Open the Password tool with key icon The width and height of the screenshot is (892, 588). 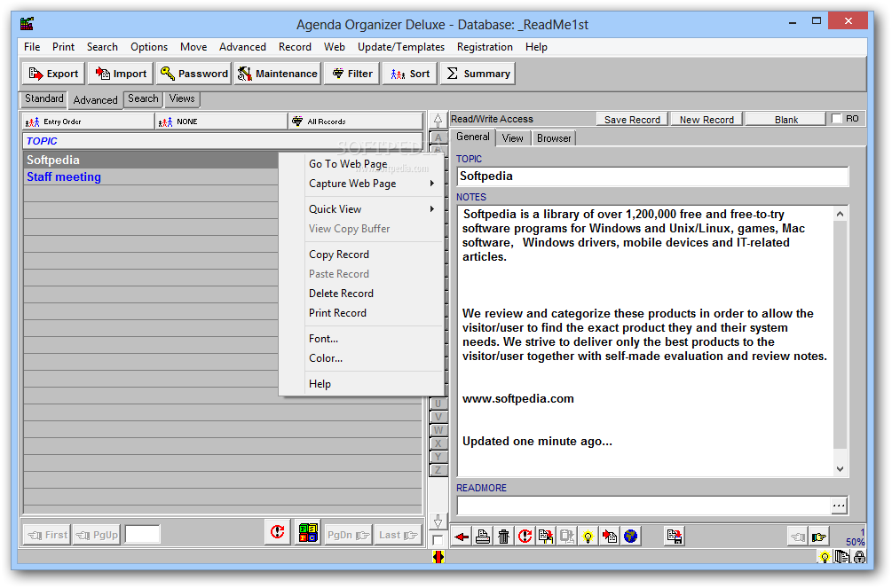194,74
